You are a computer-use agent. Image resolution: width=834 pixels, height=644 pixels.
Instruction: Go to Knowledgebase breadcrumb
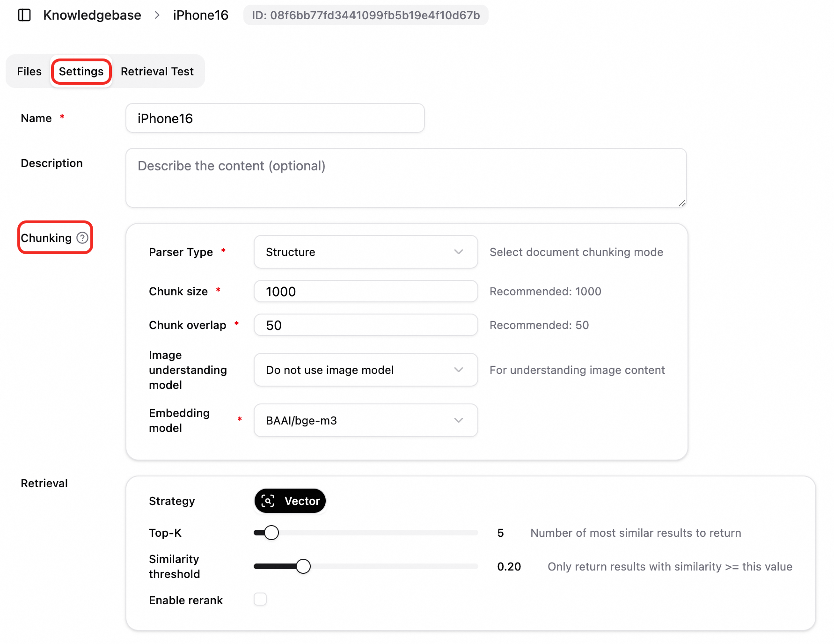coord(92,15)
